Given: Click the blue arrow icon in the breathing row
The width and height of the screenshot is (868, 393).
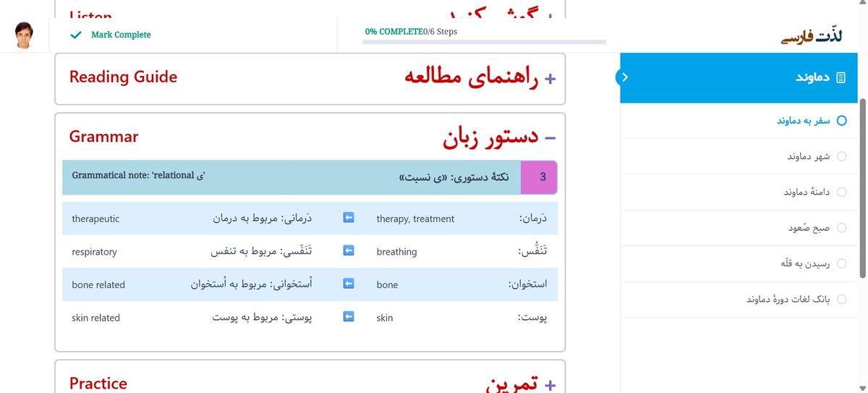Looking at the screenshot, I should tap(348, 251).
